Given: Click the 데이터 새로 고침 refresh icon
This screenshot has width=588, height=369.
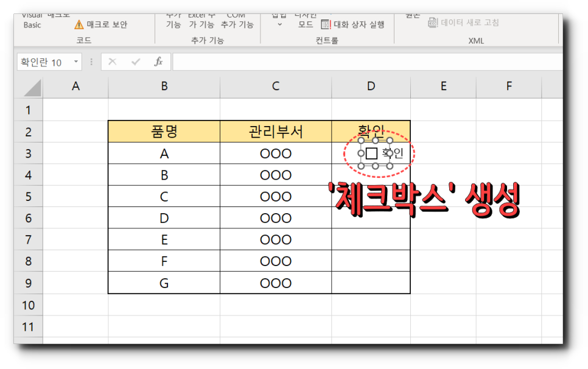Looking at the screenshot, I should pyautogui.click(x=433, y=23).
